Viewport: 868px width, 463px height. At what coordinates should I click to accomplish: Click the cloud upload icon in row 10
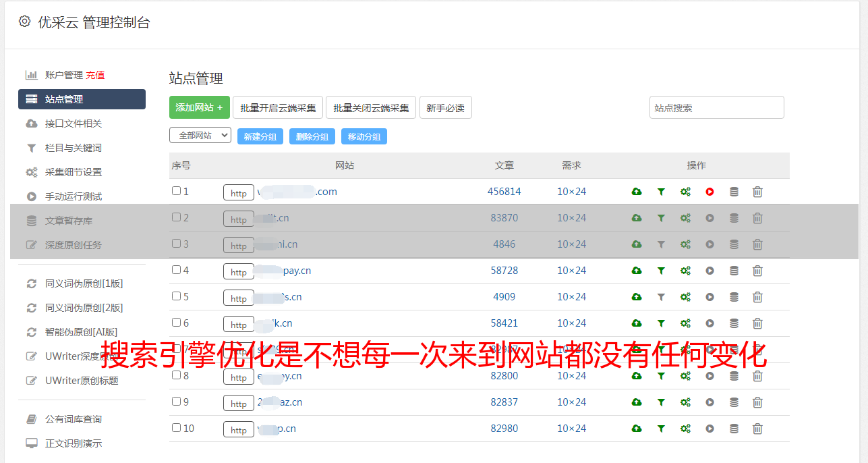(637, 429)
